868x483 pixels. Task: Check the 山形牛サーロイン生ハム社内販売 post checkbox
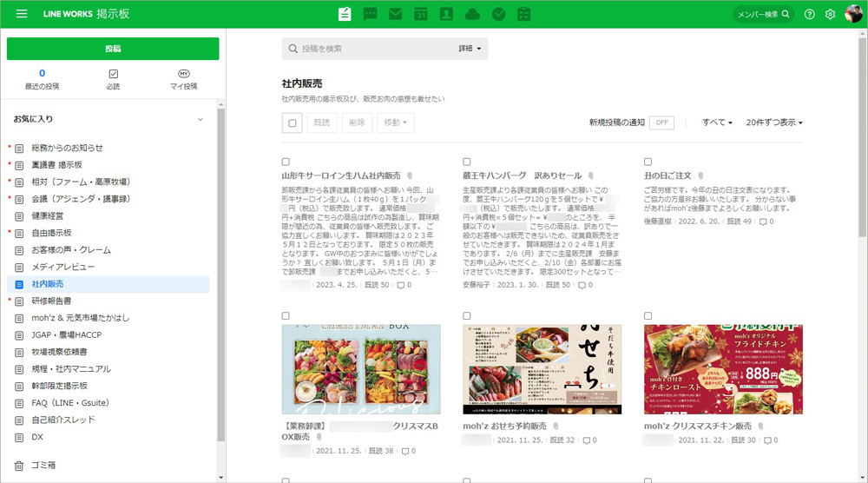tap(286, 162)
